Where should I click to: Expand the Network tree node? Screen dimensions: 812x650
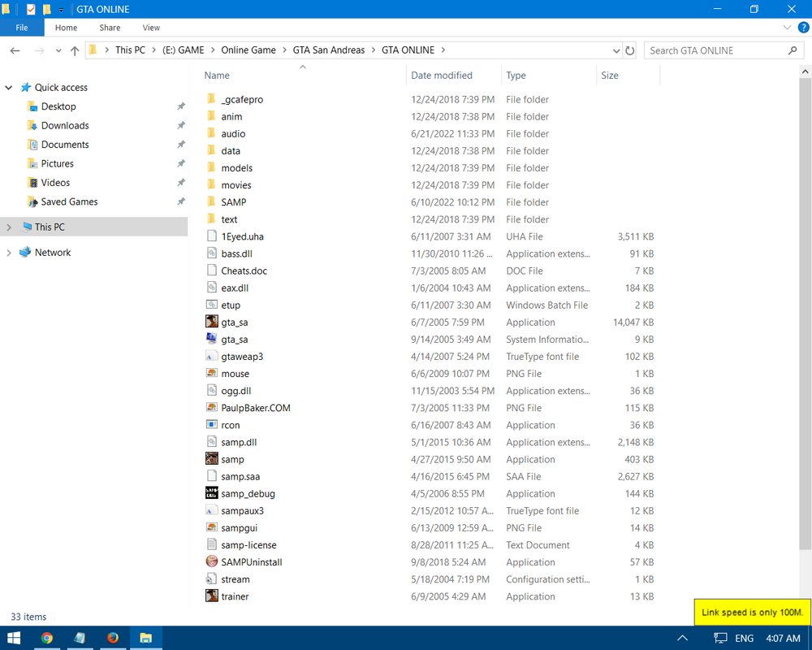9,253
